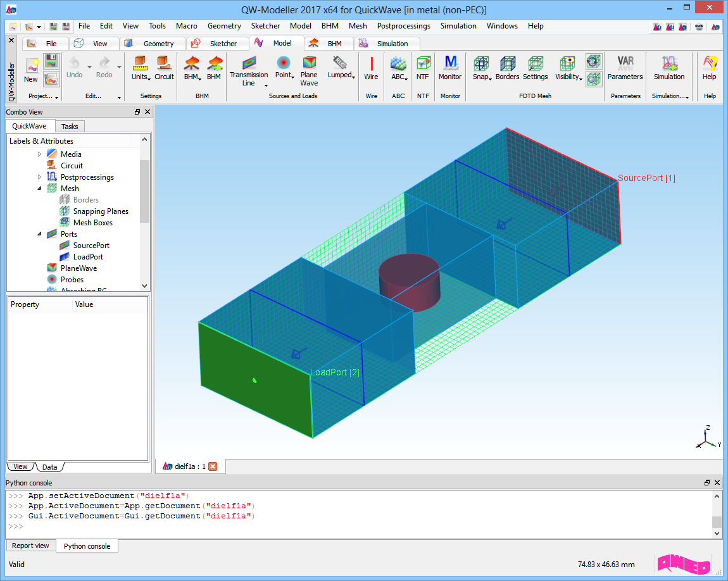Viewport: 728px width, 581px height.
Task: Open the Units settings tool
Action: tap(141, 68)
